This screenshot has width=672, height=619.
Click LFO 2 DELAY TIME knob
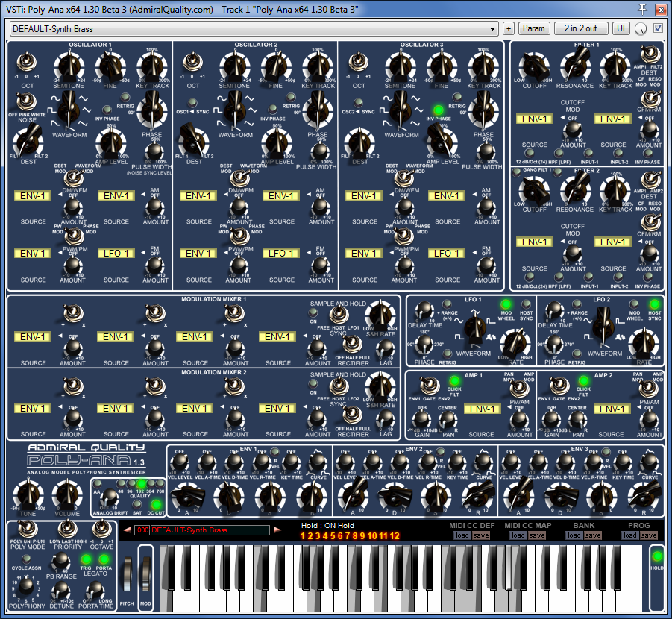553,310
